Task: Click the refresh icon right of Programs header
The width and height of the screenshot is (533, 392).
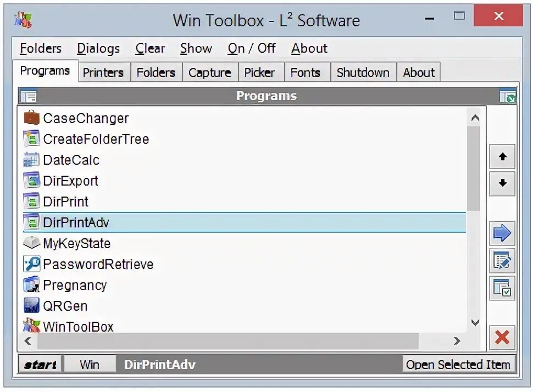Action: point(508,96)
